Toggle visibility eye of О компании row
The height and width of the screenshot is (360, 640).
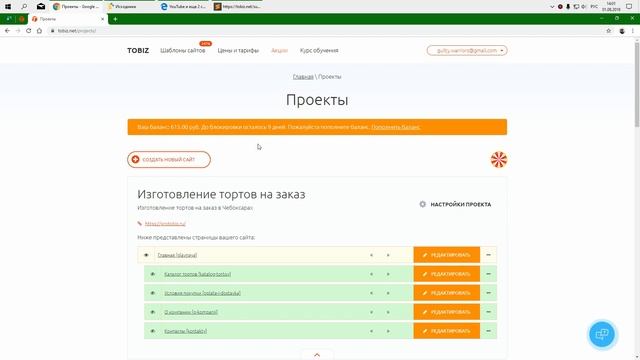153,312
